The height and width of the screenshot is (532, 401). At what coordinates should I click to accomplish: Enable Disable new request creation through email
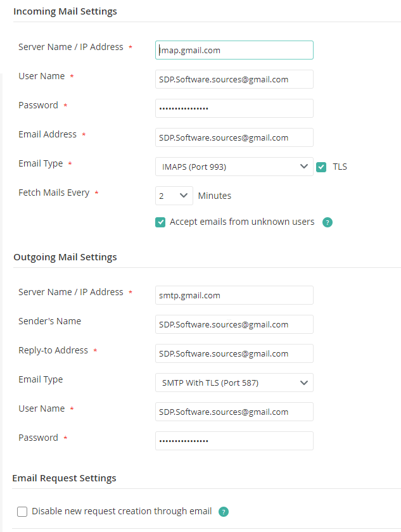[x=22, y=512]
